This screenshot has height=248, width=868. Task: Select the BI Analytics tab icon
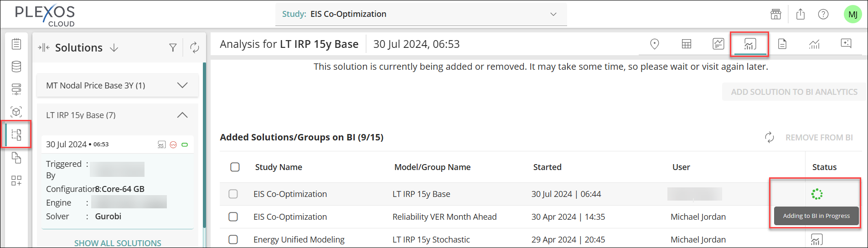pyautogui.click(x=750, y=44)
